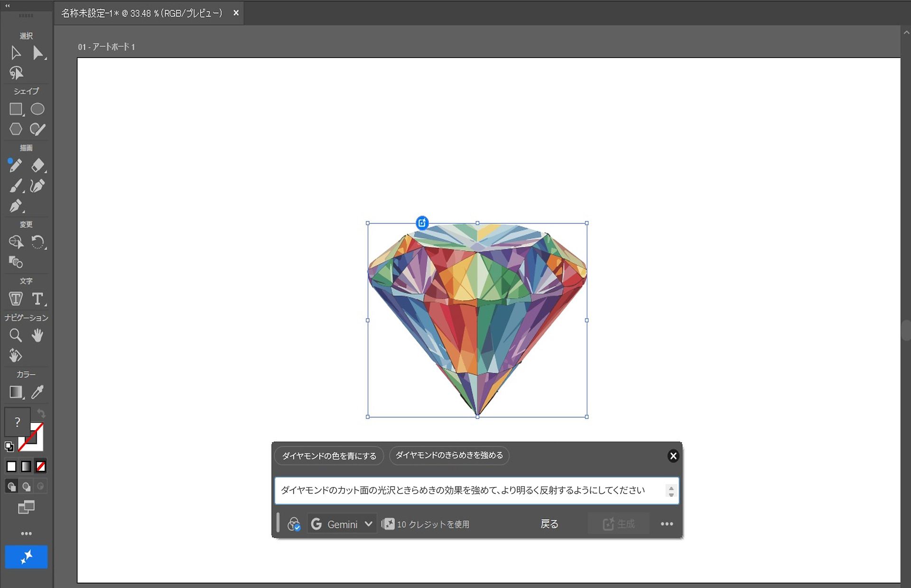Click the vertical scrollbar up arrow
This screenshot has width=911, height=588.
click(906, 33)
